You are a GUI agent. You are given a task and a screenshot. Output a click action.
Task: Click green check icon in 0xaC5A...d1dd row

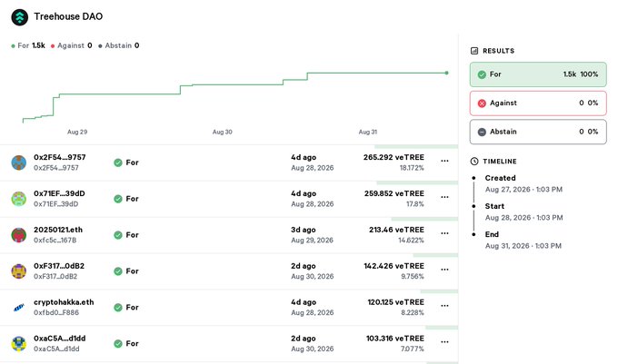click(118, 343)
